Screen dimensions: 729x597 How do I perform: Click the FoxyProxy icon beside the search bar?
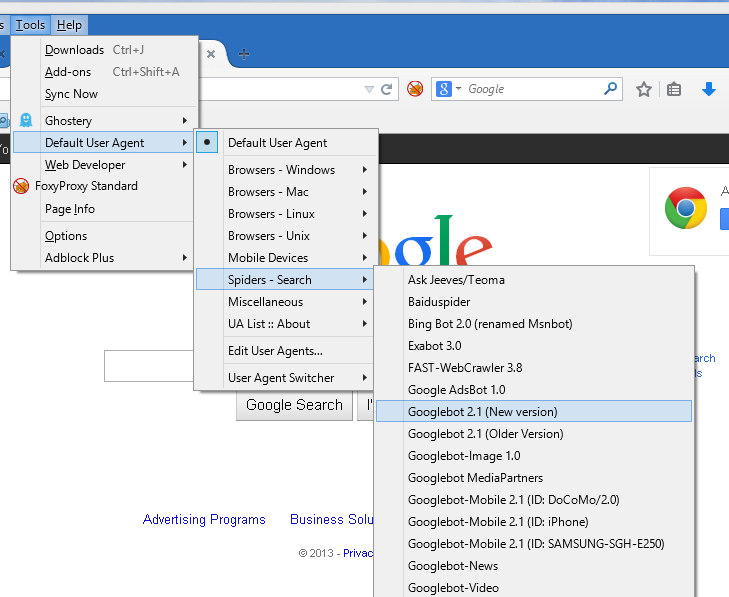pyautogui.click(x=415, y=88)
